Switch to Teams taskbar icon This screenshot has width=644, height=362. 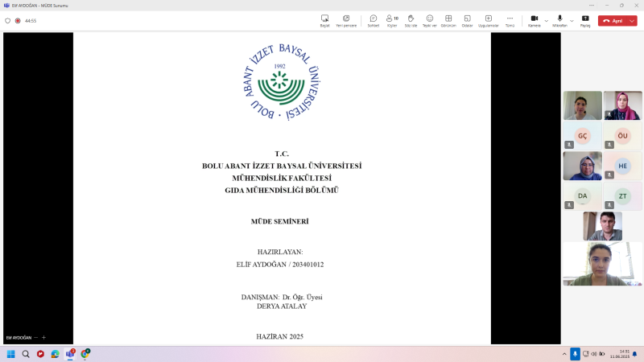pyautogui.click(x=70, y=354)
